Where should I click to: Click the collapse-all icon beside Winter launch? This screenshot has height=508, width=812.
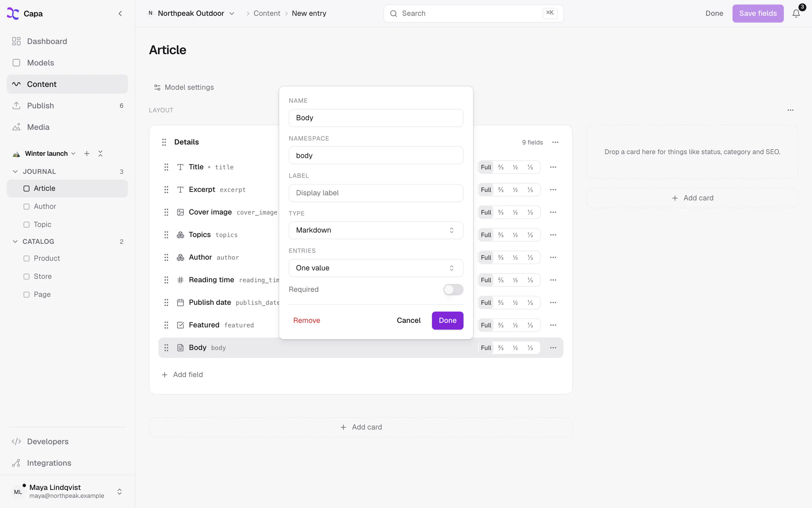point(100,154)
